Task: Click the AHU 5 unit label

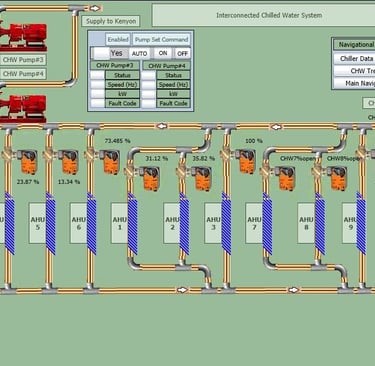Action: pos(37,223)
